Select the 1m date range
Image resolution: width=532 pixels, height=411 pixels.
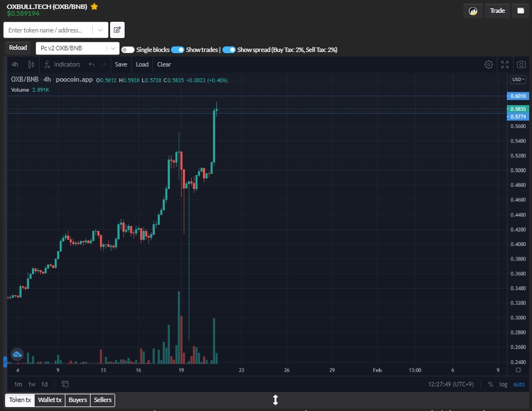tap(18, 384)
